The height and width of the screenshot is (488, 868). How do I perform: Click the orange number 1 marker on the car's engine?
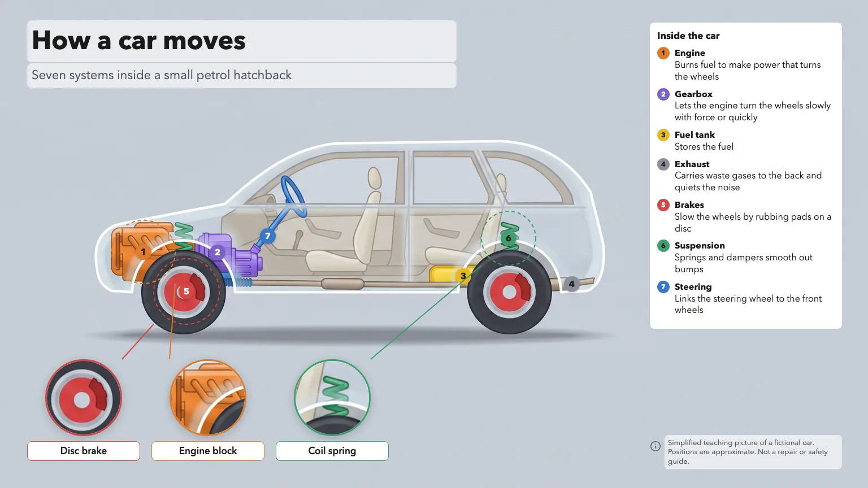pyautogui.click(x=144, y=252)
